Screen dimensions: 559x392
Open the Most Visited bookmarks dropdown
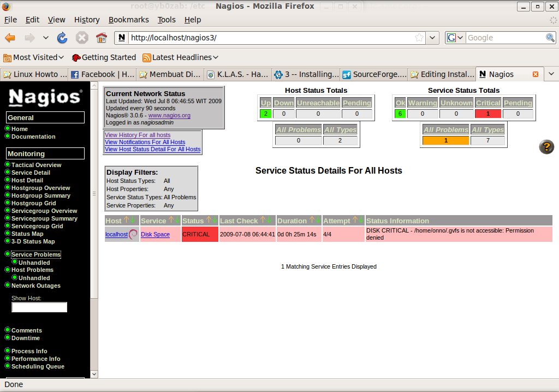click(33, 57)
